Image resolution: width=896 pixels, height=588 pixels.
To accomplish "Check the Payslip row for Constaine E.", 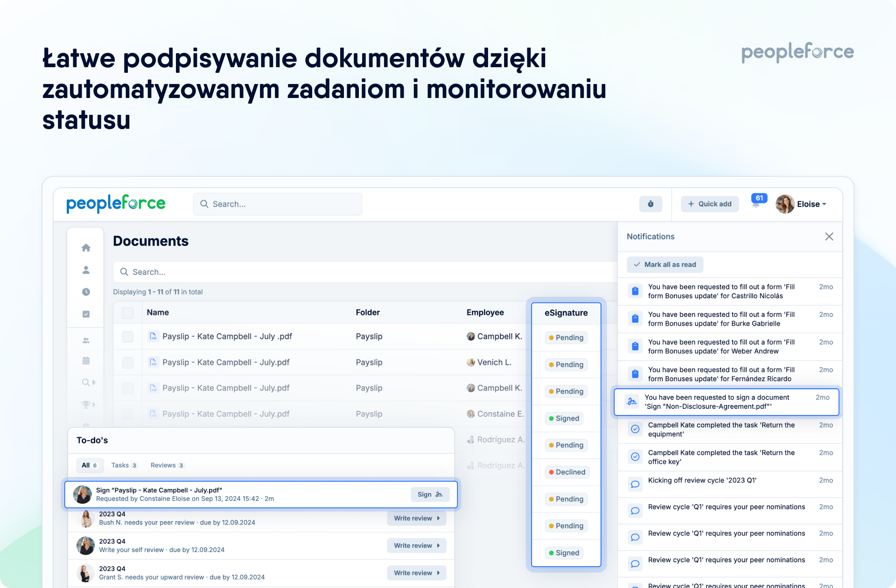I will point(127,414).
